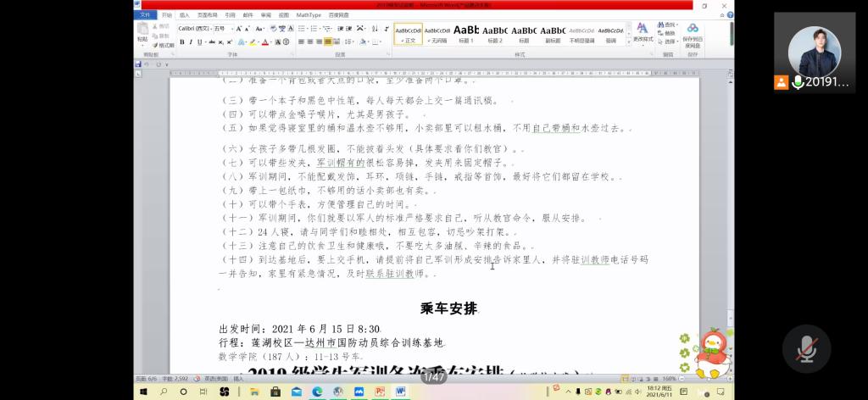Apply the Heading 1 (标题 1) style
Image resolution: width=868 pixels, height=400 pixels.
click(x=466, y=33)
